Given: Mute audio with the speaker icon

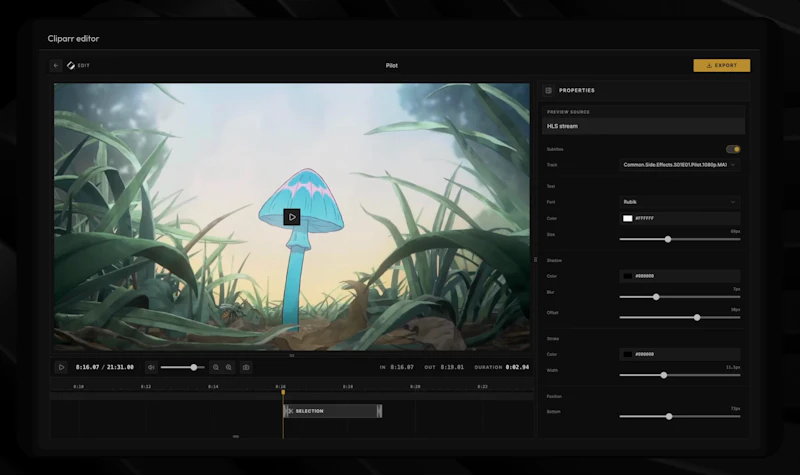Looking at the screenshot, I should pos(151,367).
